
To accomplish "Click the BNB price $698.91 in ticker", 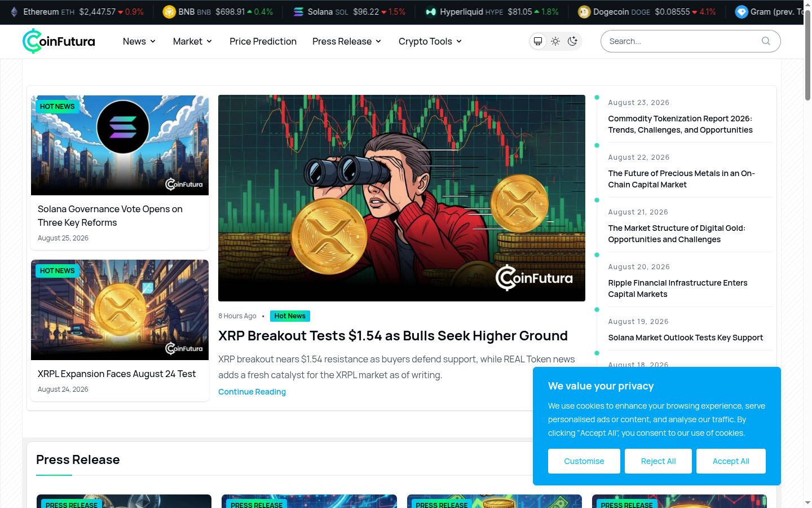I will (x=230, y=12).
